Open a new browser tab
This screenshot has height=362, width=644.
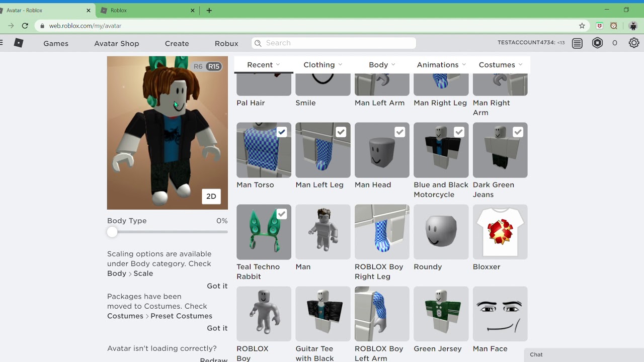[x=209, y=10]
